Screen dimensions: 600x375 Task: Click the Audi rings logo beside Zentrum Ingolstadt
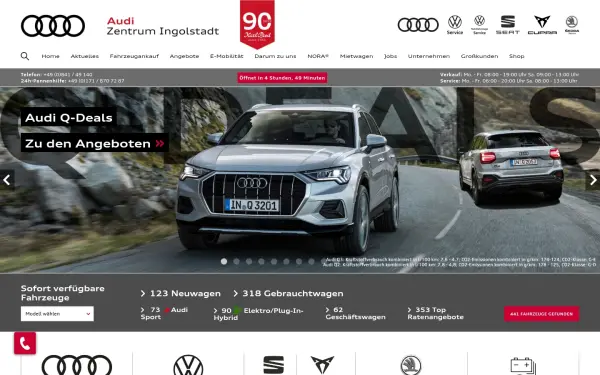[53, 26]
